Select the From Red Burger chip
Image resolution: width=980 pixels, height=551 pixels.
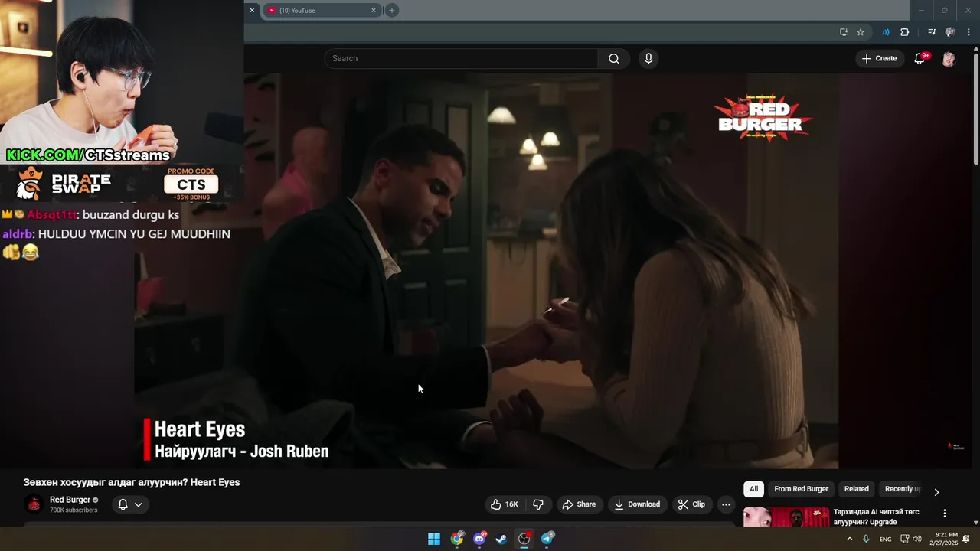(x=801, y=489)
